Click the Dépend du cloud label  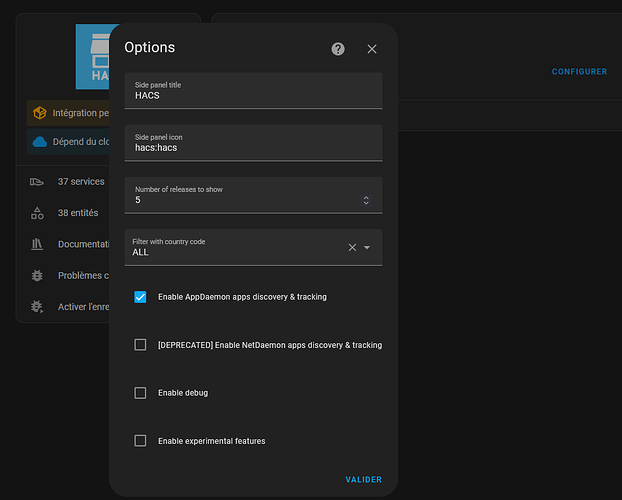81,142
